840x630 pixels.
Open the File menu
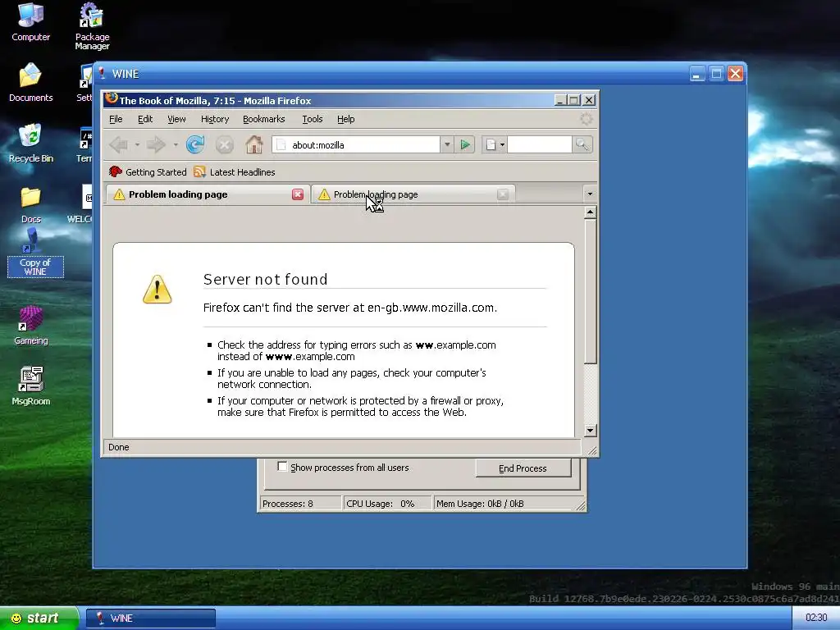[x=116, y=119]
